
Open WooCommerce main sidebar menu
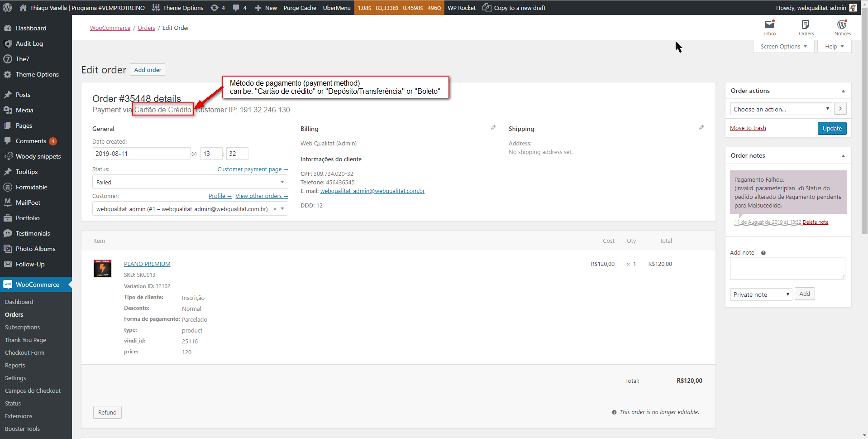[x=36, y=285]
